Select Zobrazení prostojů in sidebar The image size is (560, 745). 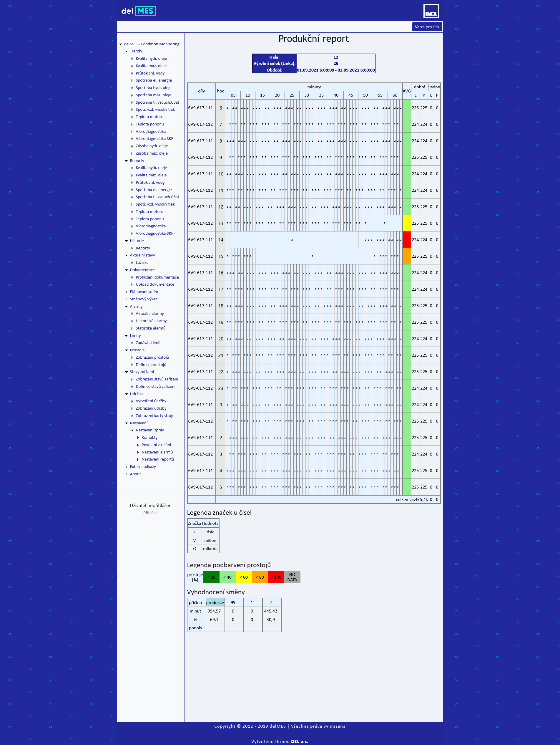[x=152, y=357]
